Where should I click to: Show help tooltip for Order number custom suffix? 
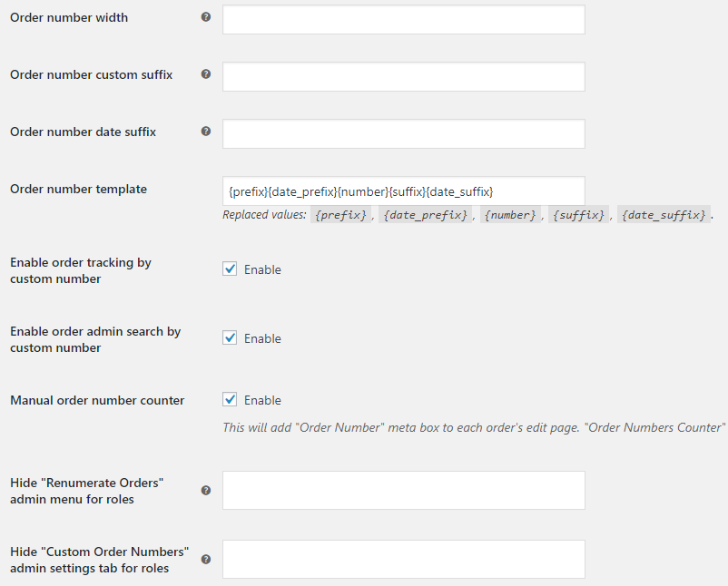click(x=206, y=74)
